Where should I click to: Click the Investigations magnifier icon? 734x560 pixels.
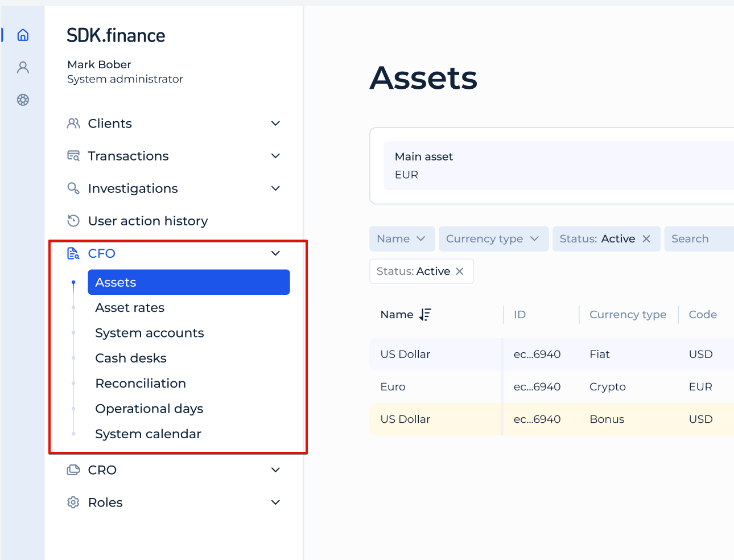click(x=73, y=188)
